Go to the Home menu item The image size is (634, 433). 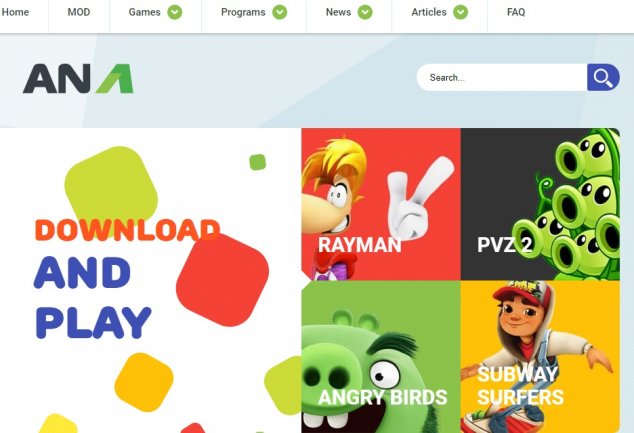pyautogui.click(x=15, y=12)
